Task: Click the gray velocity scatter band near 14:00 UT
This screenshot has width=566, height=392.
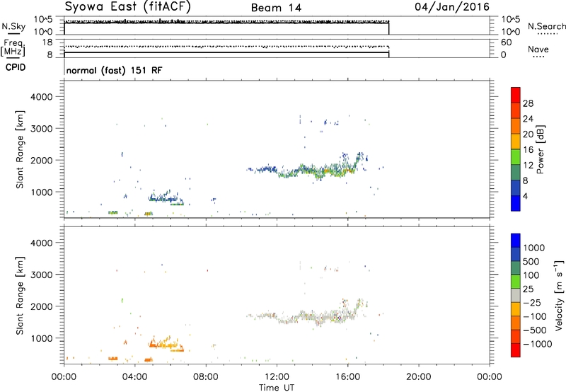Action: coord(314,317)
